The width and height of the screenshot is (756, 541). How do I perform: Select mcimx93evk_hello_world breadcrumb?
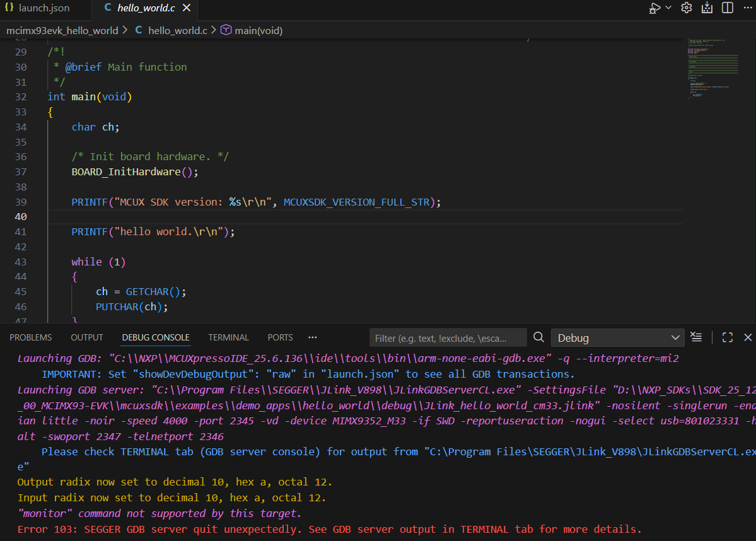[62, 30]
